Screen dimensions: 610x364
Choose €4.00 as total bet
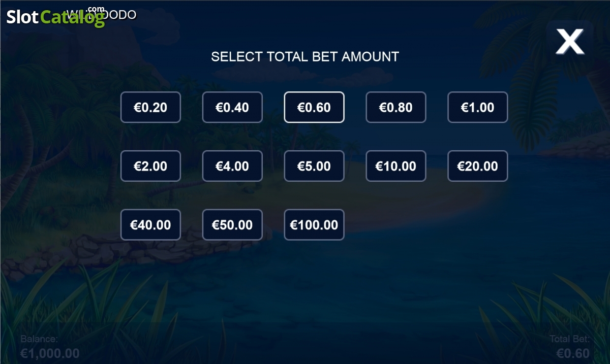[232, 166]
